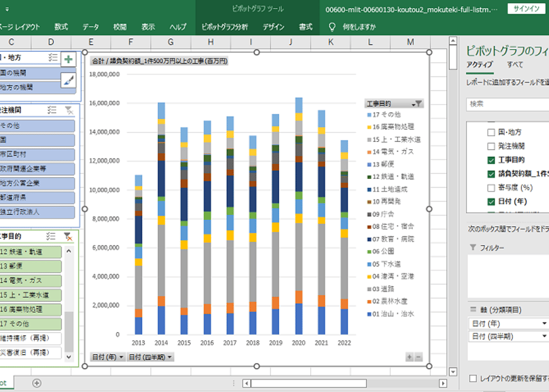Click the lightbulb Tell Me icon

(x=332, y=27)
